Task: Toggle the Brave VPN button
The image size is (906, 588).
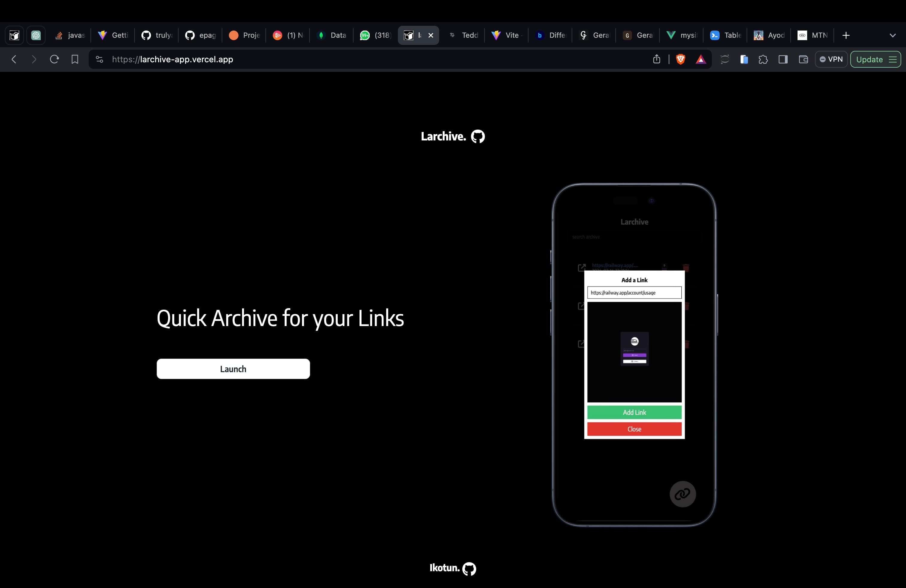Action: 831,59
